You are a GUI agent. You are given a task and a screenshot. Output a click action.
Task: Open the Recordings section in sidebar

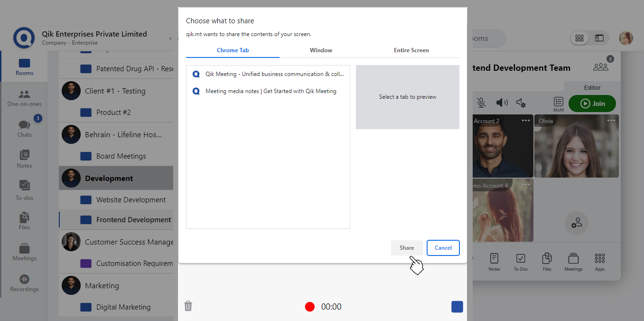pos(24,283)
